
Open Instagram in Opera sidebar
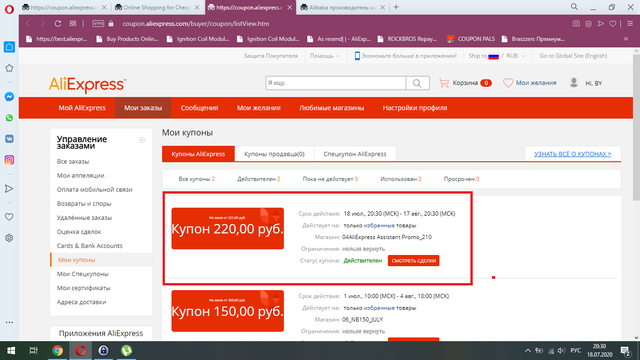tap(9, 160)
